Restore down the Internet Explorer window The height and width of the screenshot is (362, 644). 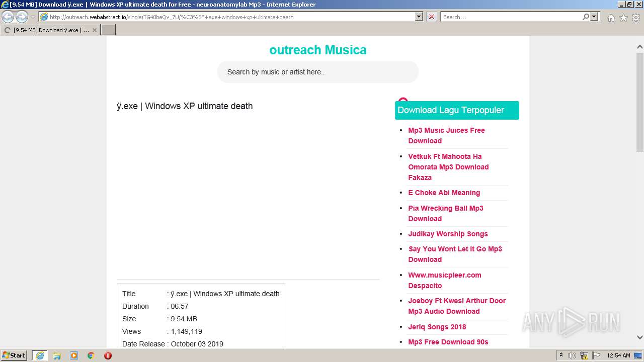click(629, 5)
